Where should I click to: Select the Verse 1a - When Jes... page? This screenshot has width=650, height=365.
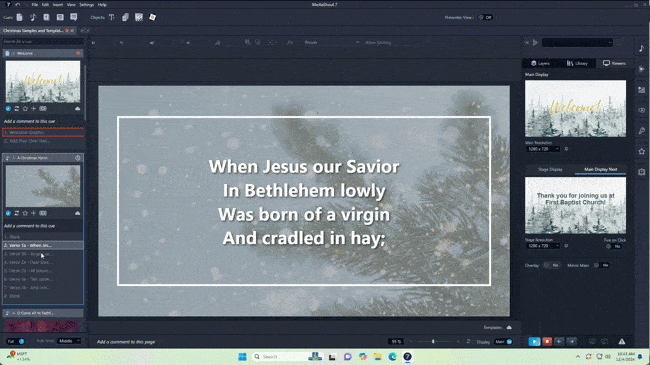click(x=43, y=246)
